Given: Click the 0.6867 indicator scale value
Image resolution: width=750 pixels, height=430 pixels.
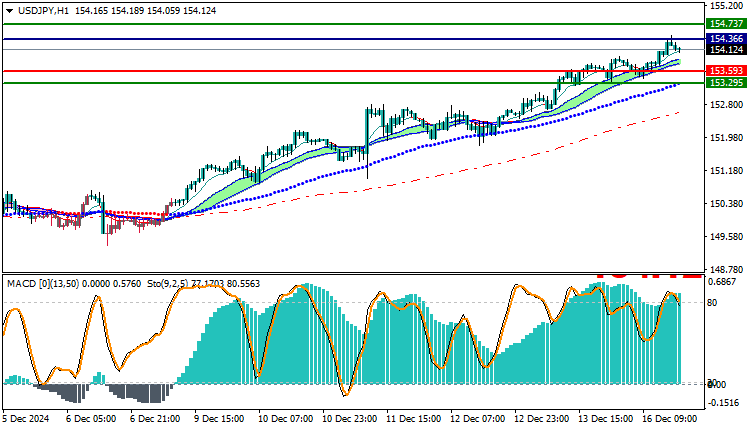Looking at the screenshot, I should point(722,282).
